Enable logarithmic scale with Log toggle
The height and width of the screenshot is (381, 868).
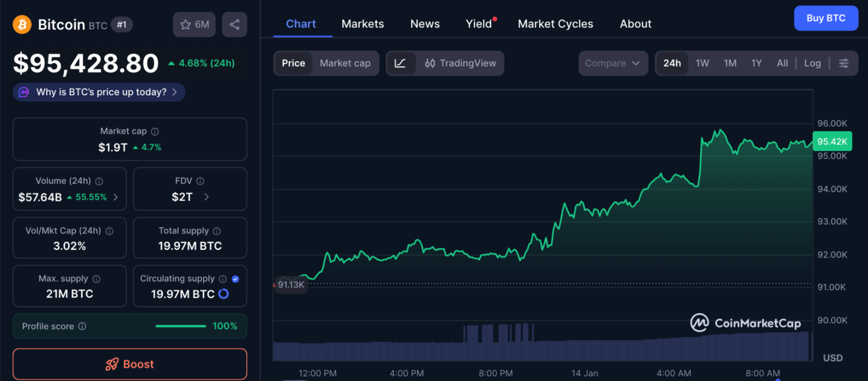click(812, 63)
